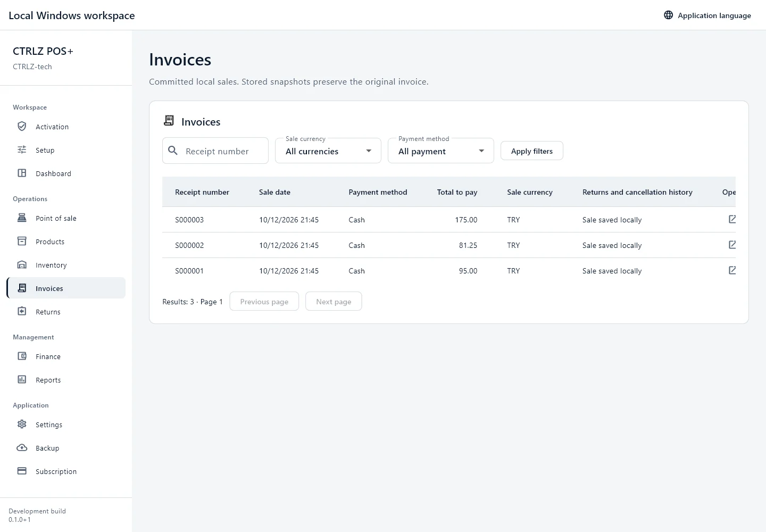766x532 pixels.
Task: Expand the Payment method dropdown
Action: pos(441,151)
